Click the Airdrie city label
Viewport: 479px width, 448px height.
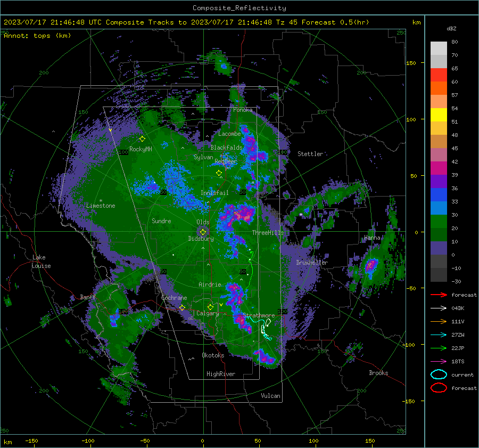coord(210,284)
